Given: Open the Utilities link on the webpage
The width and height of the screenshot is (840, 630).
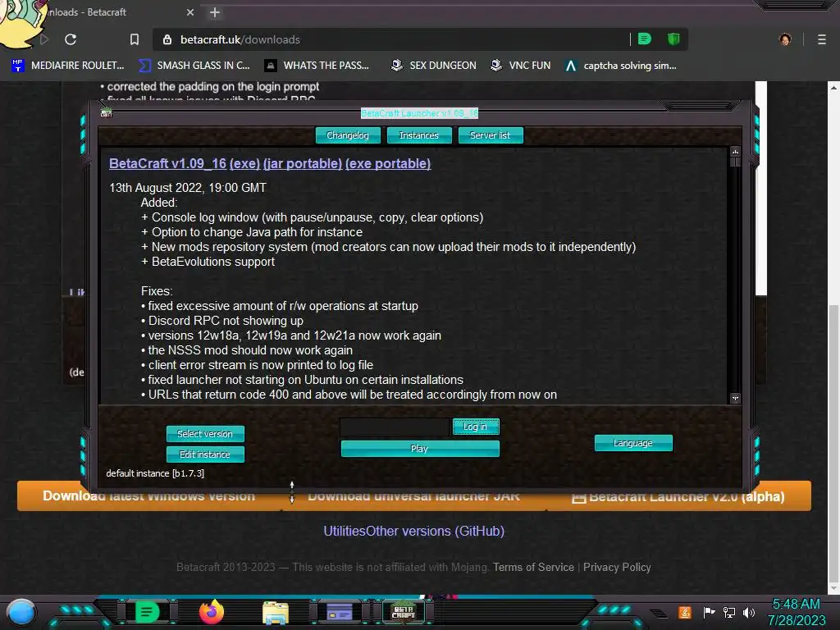Looking at the screenshot, I should coord(345,531).
